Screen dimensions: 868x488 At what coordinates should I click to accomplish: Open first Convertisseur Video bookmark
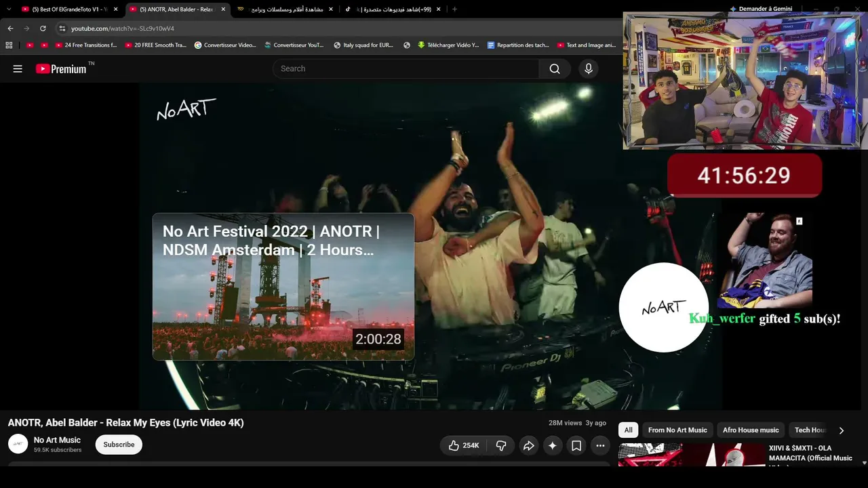click(225, 45)
